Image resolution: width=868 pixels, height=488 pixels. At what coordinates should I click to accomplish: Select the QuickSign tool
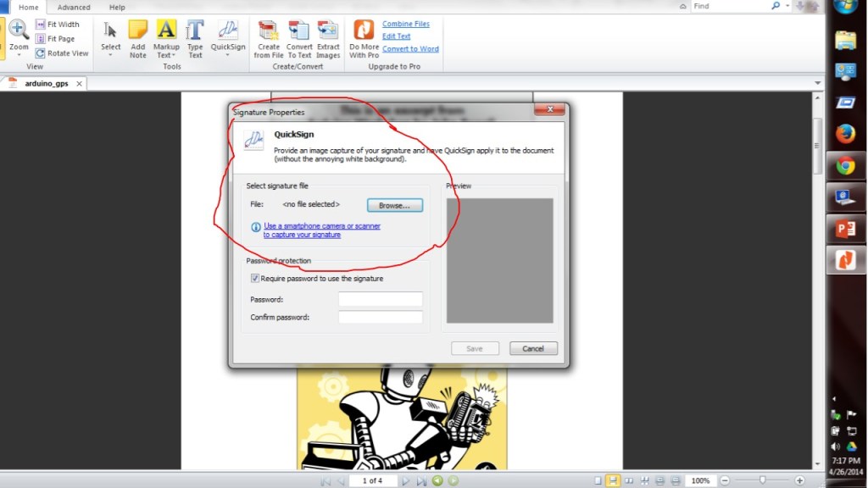pyautogui.click(x=227, y=36)
